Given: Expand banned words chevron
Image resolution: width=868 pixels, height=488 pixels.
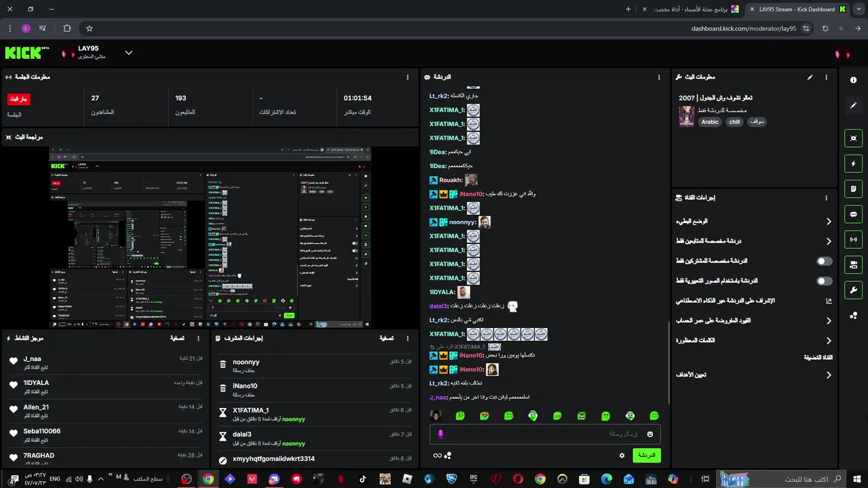Looking at the screenshot, I should pyautogui.click(x=829, y=341).
